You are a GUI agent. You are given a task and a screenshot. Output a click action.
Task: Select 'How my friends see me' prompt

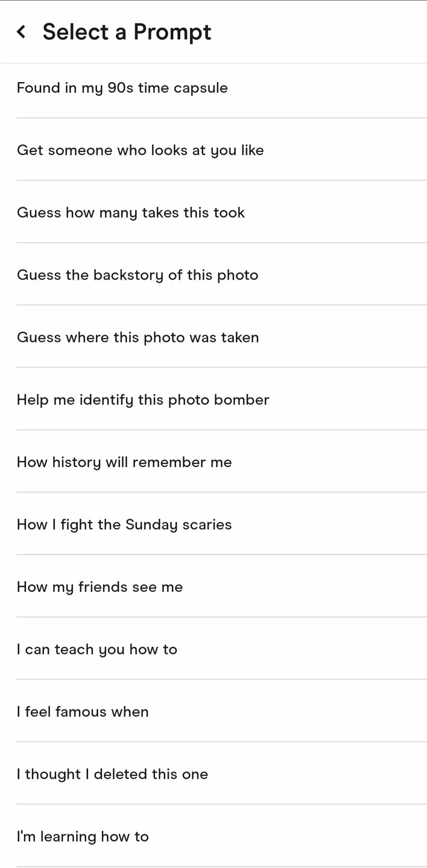(213, 587)
